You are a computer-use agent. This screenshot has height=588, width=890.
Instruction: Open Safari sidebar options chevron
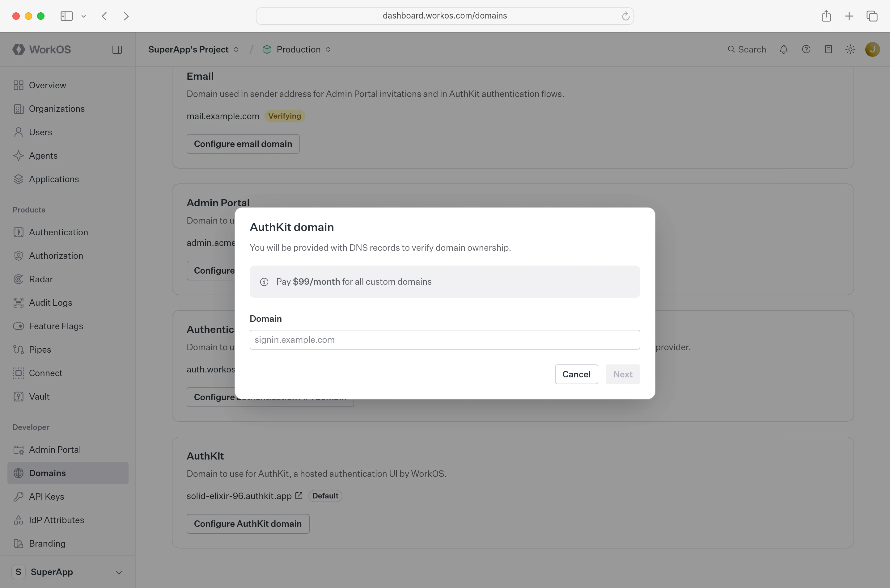84,16
